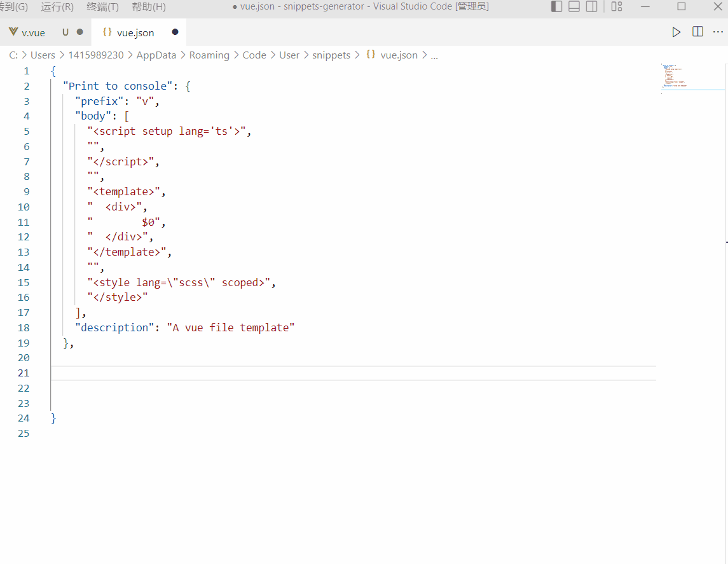The width and height of the screenshot is (728, 564).
Task: Maximize the VS Code window
Action: (681, 6)
